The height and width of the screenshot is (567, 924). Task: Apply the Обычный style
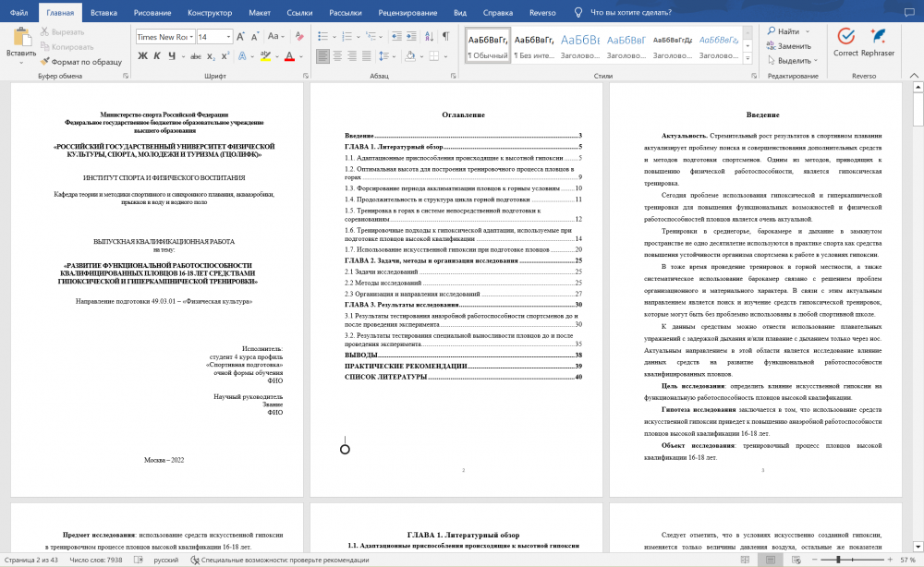click(487, 46)
